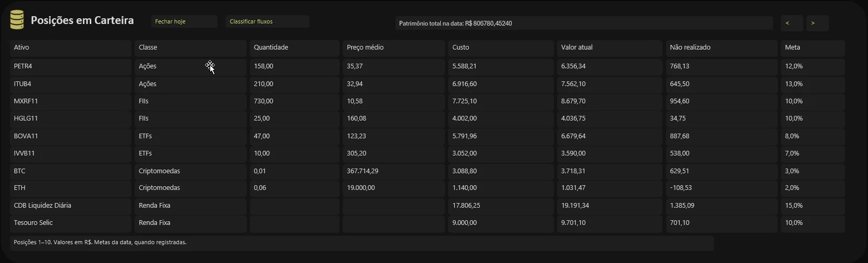The height and width of the screenshot is (263, 868).
Task: Click BTC average price 367.714,29
Action: (x=394, y=171)
